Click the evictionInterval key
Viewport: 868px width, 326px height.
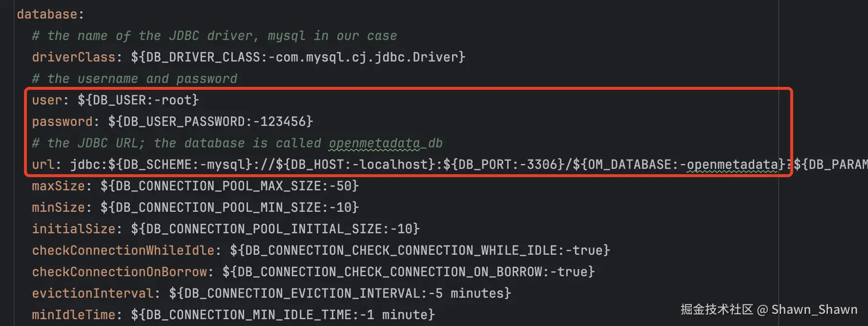(93, 293)
